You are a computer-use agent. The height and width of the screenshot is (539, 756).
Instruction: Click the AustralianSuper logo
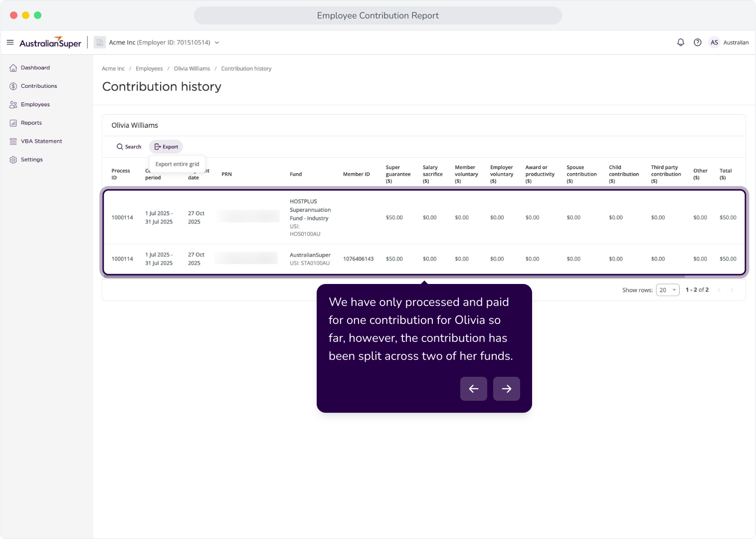point(50,42)
